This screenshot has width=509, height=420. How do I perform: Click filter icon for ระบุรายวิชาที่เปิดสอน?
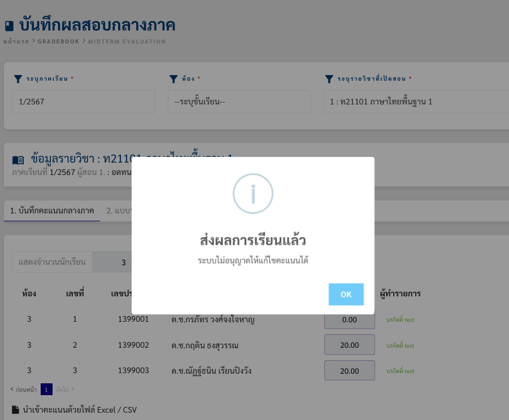[x=329, y=79]
